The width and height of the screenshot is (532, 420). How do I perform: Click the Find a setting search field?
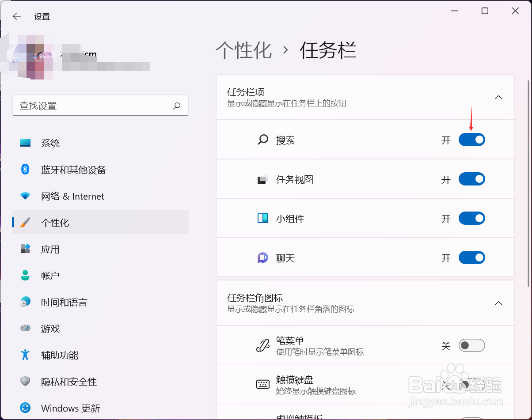pos(93,106)
